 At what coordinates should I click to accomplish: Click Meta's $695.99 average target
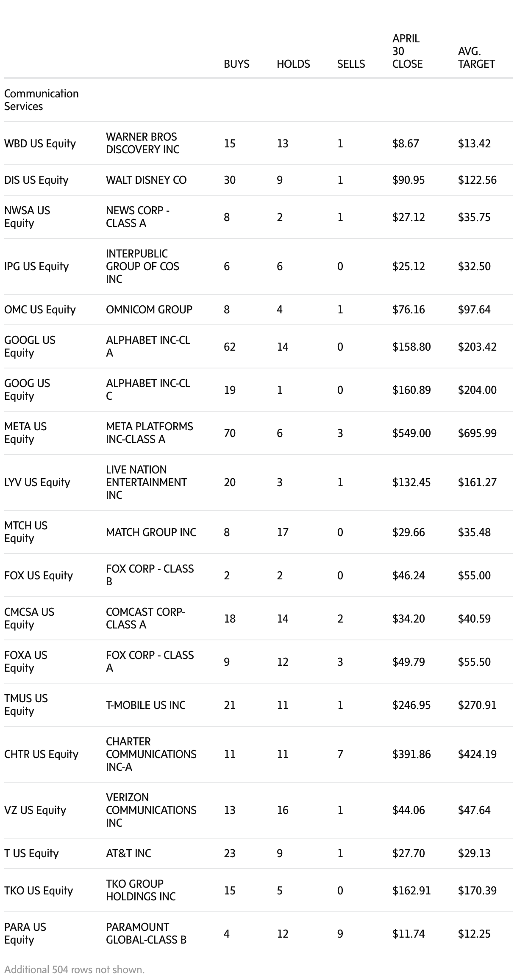point(477,433)
